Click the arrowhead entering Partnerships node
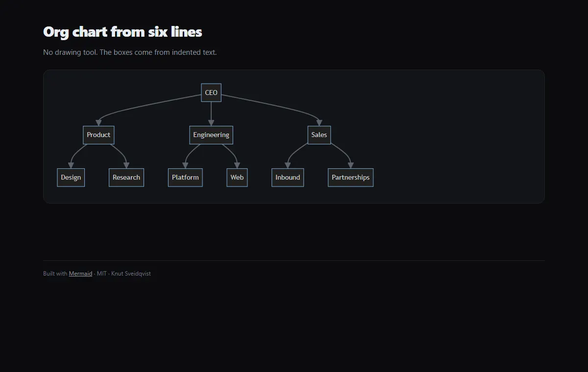This screenshot has width=588, height=372. (351, 165)
